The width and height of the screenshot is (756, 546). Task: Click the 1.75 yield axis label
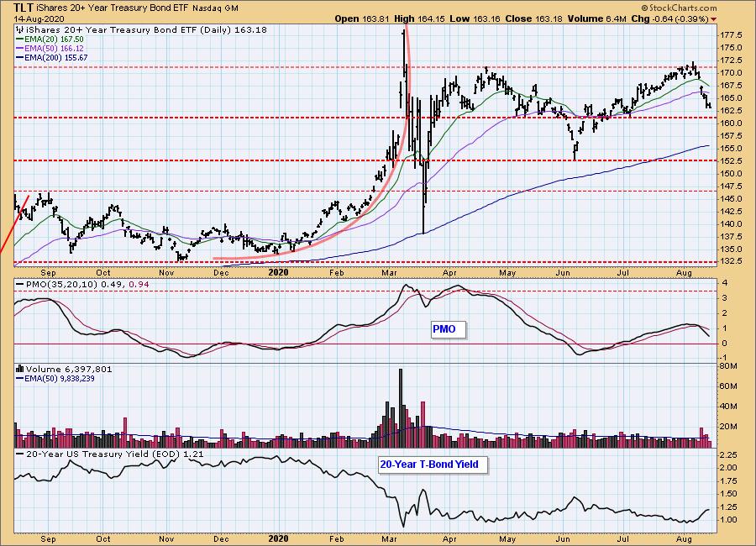click(728, 480)
